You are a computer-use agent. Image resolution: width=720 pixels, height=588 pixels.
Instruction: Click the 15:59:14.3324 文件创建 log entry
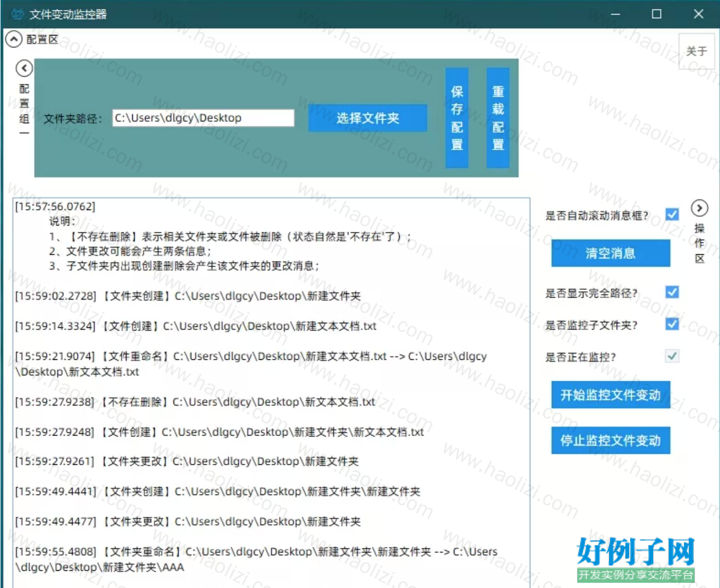[x=196, y=326]
